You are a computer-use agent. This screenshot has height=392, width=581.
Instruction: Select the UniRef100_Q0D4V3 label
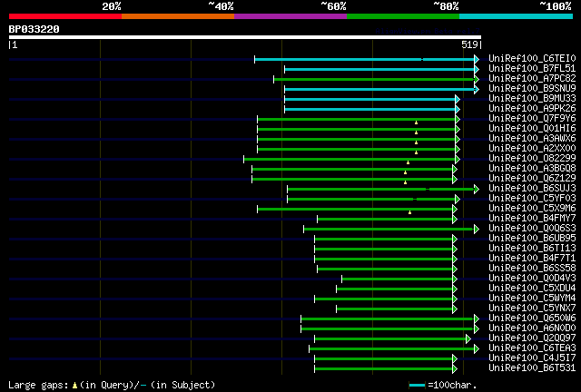(x=532, y=279)
